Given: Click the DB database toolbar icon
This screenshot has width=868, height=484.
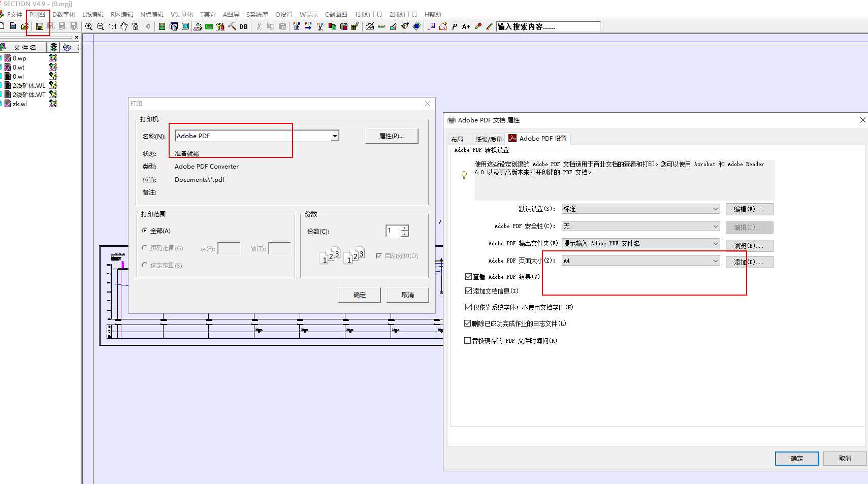Looking at the screenshot, I should coord(244,26).
